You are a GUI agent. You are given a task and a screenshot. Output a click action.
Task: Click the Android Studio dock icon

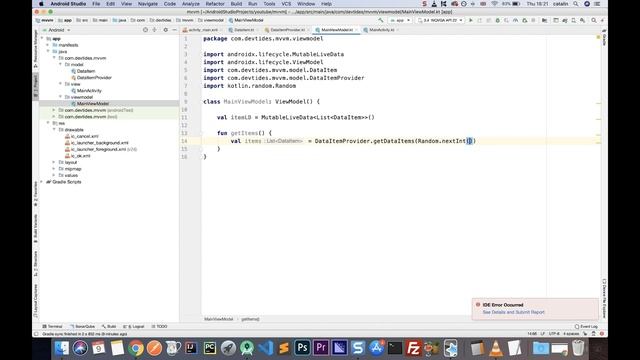pos(247,348)
